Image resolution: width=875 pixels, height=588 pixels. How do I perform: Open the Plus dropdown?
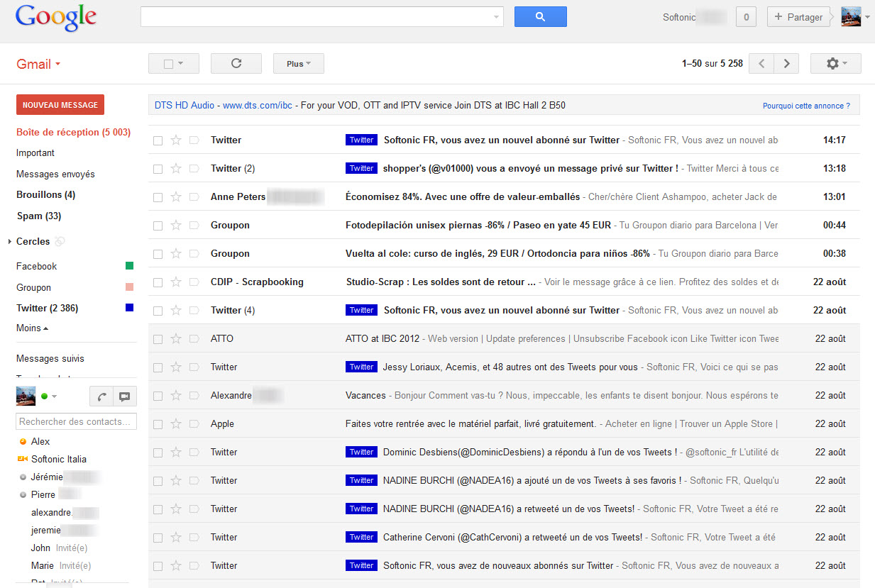(298, 63)
